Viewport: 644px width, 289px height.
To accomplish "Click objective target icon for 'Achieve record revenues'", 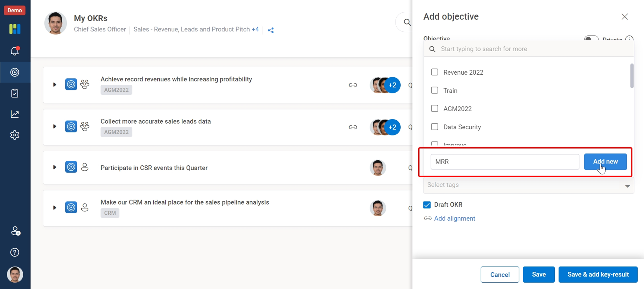I will coord(71,84).
